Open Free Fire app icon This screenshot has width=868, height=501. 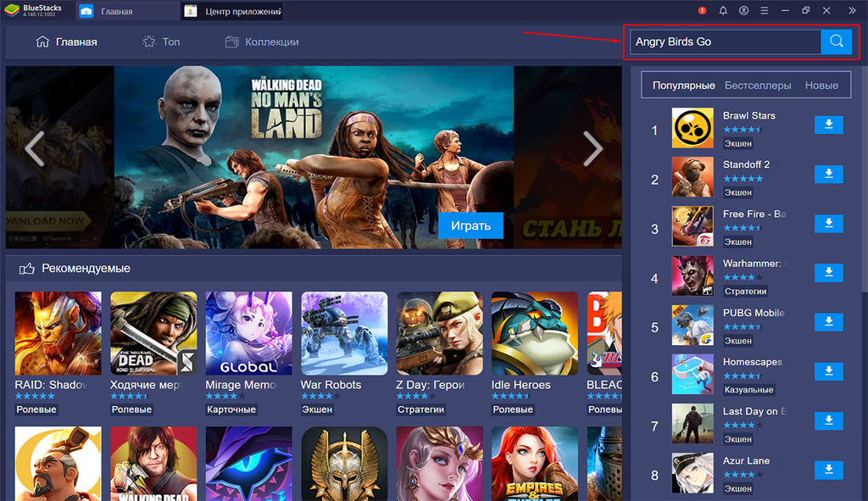coord(693,226)
